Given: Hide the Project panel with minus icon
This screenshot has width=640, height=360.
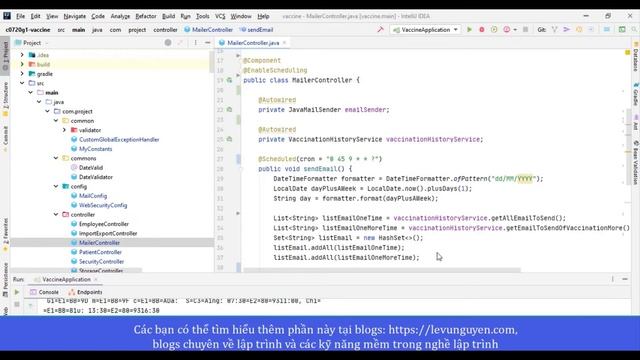Looking at the screenshot, I should coord(207,42).
